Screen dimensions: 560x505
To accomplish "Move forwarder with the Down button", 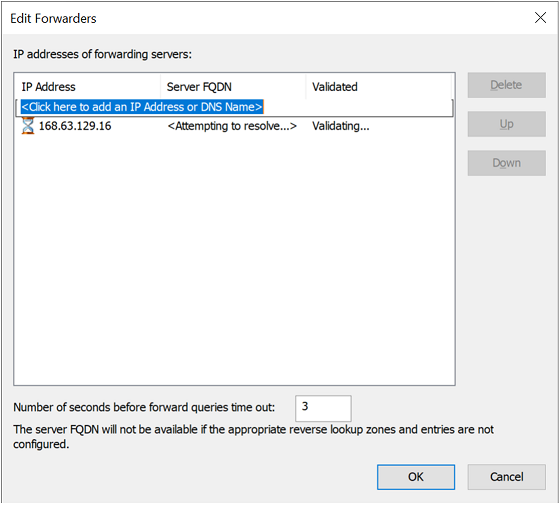I will tap(506, 163).
